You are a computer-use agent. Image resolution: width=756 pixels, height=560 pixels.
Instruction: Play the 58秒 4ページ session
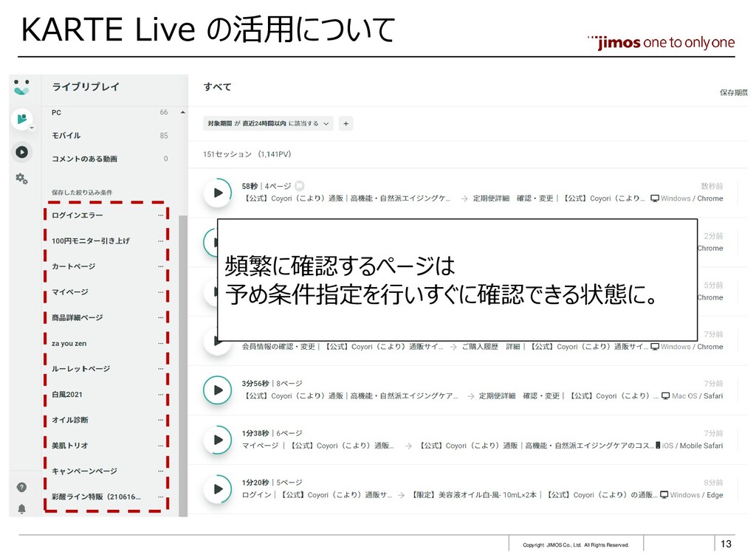click(x=218, y=193)
